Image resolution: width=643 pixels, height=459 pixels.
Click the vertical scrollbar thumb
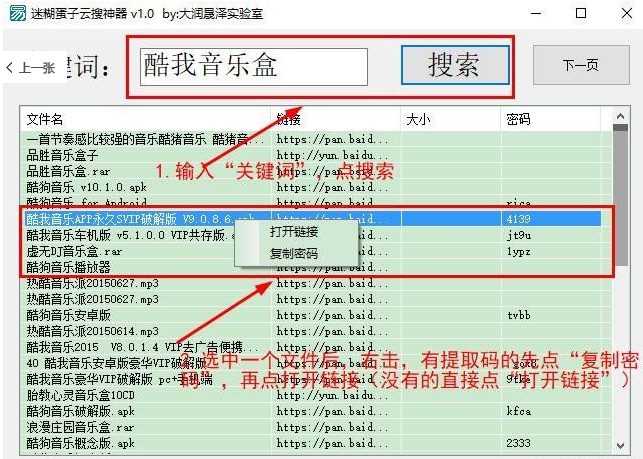620,195
